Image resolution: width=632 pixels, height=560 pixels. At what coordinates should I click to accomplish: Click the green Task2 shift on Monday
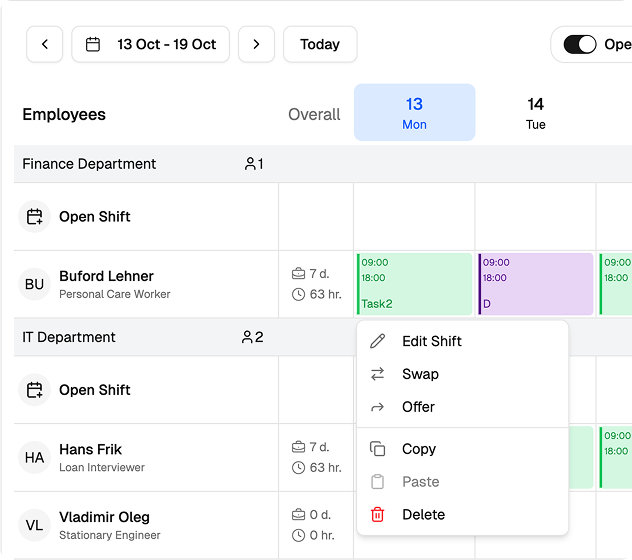(x=414, y=284)
